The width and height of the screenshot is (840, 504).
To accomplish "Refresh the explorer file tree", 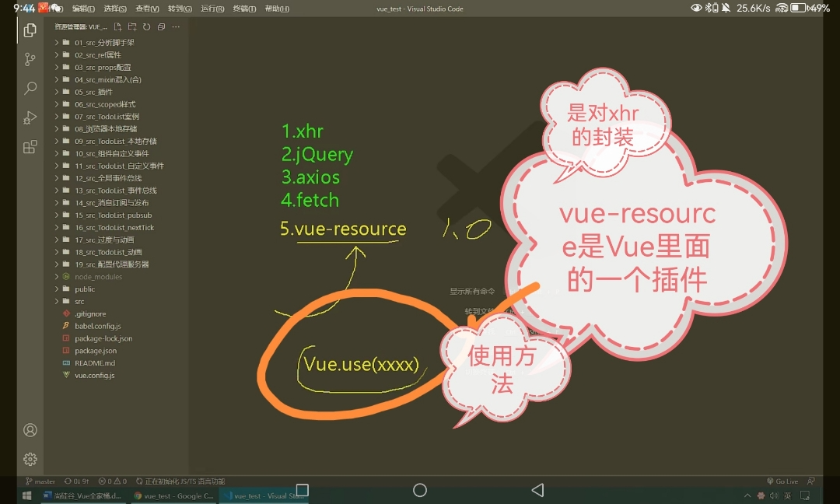I will tap(147, 26).
